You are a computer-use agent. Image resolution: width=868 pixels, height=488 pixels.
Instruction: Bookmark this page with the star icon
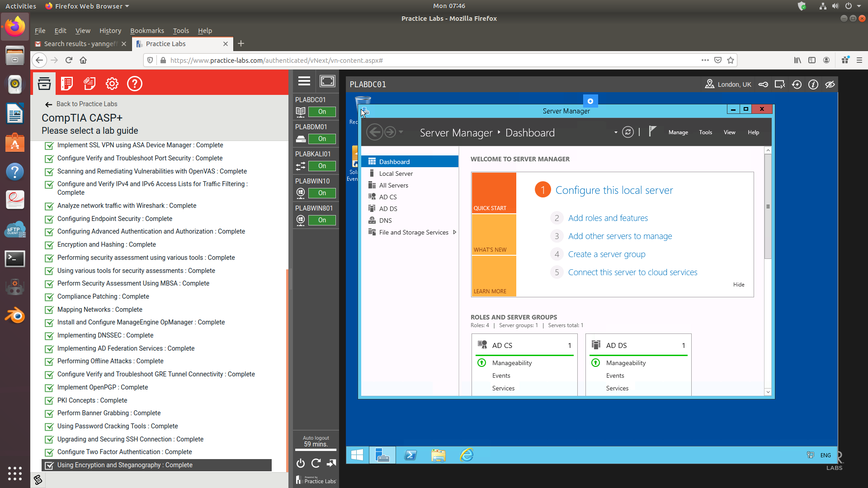click(x=731, y=60)
